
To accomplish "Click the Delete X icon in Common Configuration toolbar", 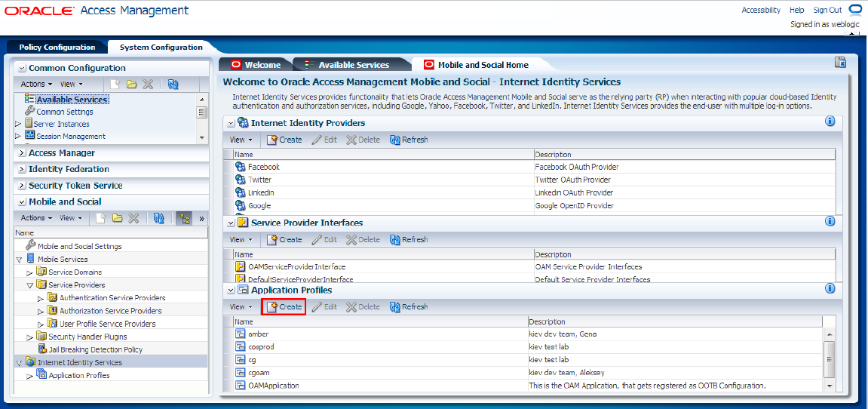I will point(147,85).
